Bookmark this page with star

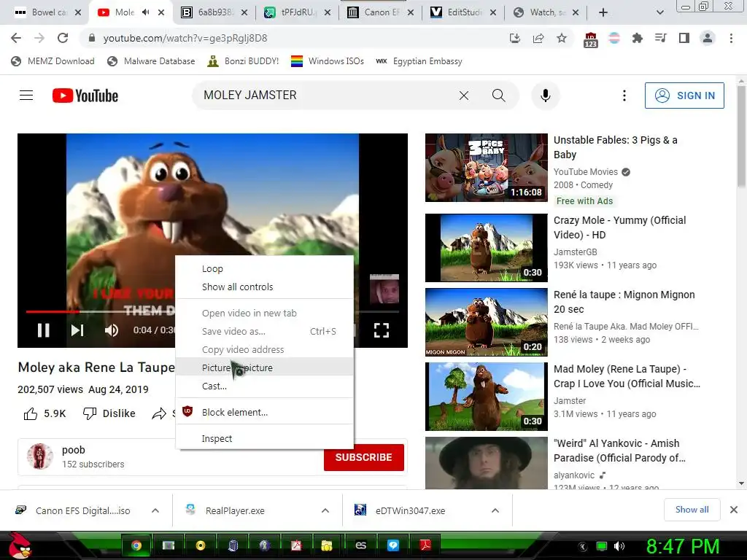point(562,38)
